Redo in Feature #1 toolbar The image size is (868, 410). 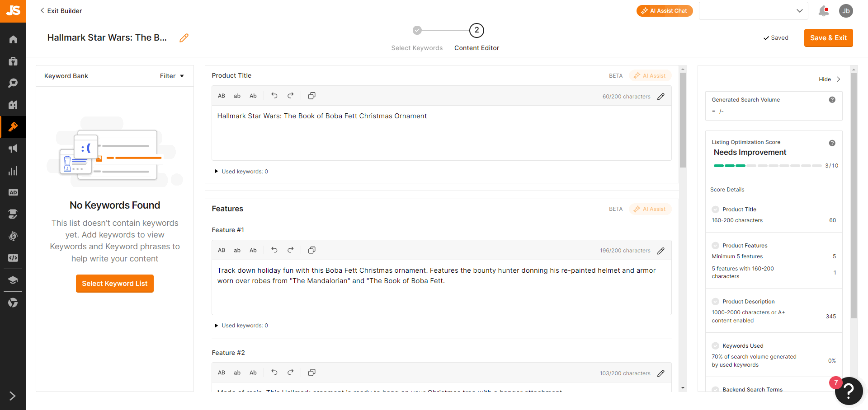(291, 250)
